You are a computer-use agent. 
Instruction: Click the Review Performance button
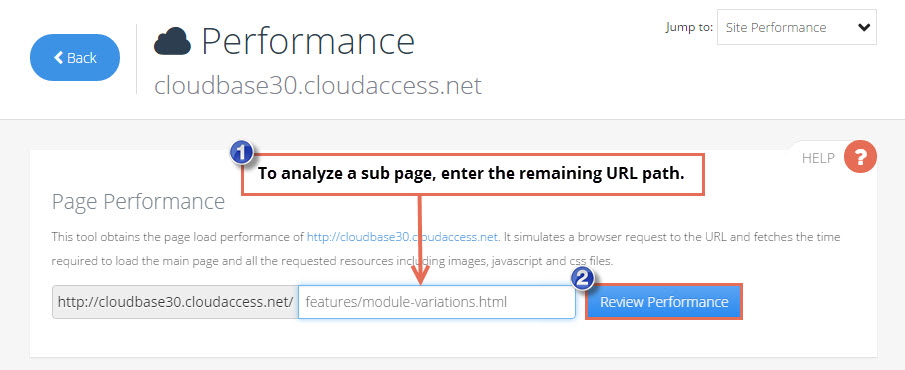pyautogui.click(x=664, y=302)
